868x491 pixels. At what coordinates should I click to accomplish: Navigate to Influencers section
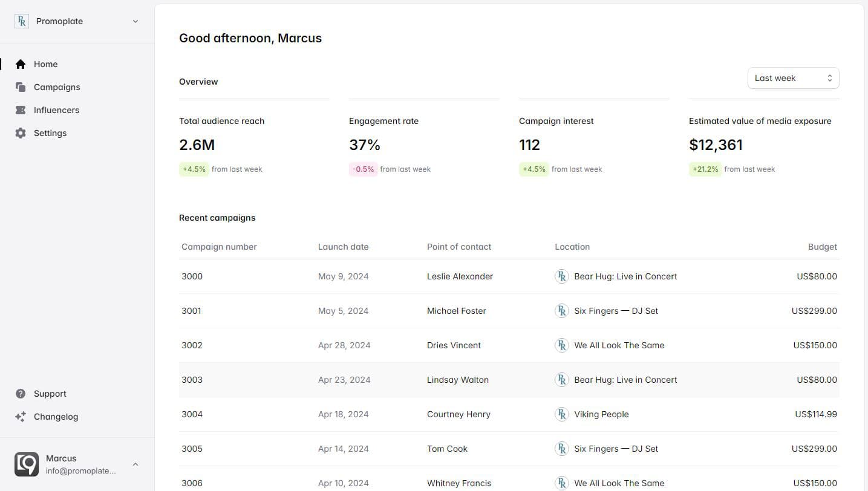(56, 110)
